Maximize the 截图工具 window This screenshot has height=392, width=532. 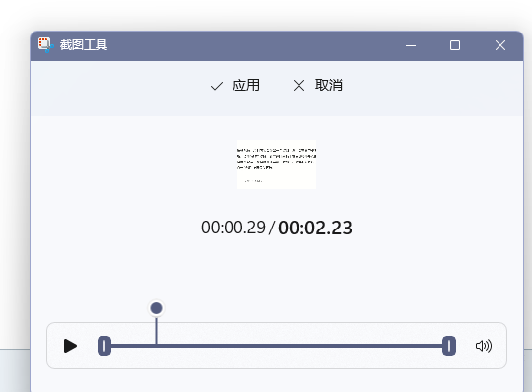455,45
